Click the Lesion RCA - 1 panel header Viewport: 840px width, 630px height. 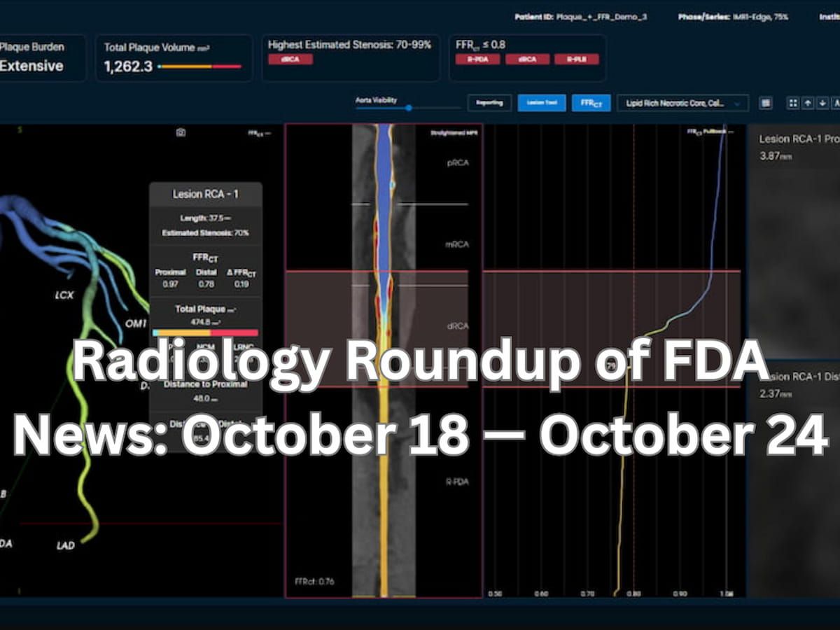[x=206, y=194]
